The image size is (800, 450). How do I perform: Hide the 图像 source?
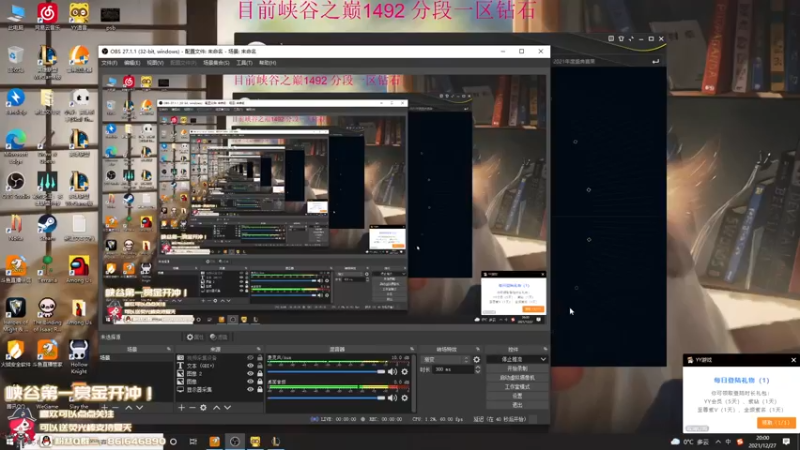click(x=250, y=381)
